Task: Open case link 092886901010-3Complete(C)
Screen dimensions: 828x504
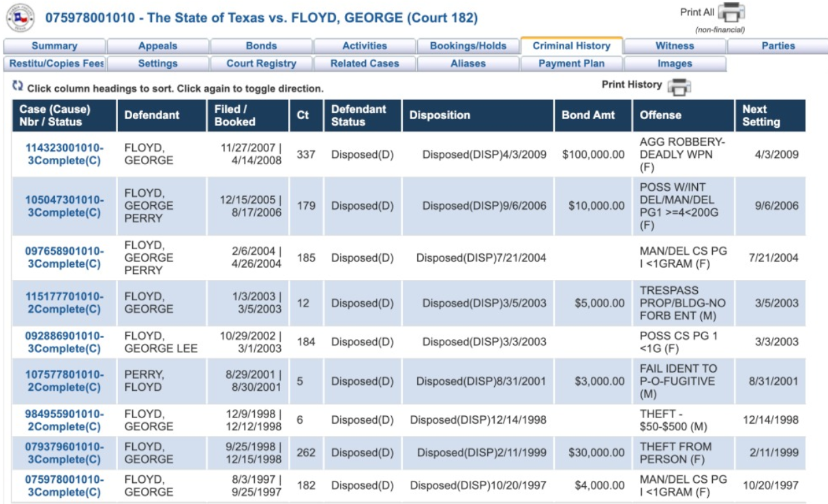Action: tap(65, 343)
